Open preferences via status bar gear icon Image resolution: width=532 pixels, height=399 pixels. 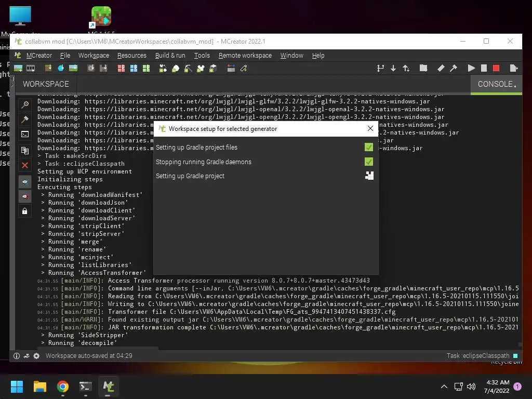(36, 356)
